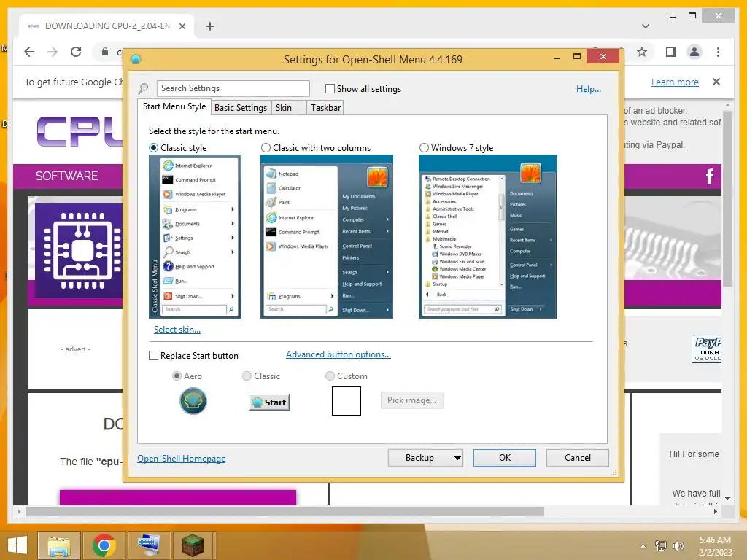The height and width of the screenshot is (560, 747).
Task: Open Chrome's three-dot menu
Action: click(x=718, y=52)
